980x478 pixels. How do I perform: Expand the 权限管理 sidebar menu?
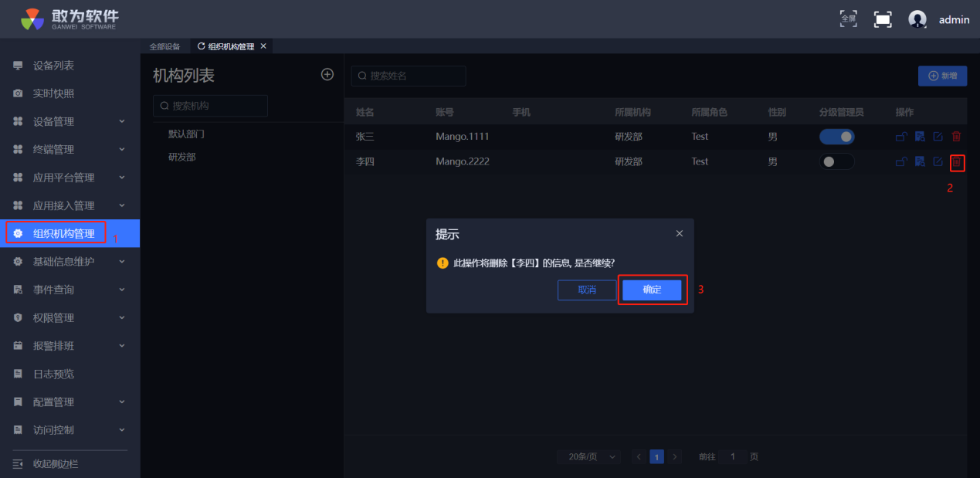(x=70, y=317)
